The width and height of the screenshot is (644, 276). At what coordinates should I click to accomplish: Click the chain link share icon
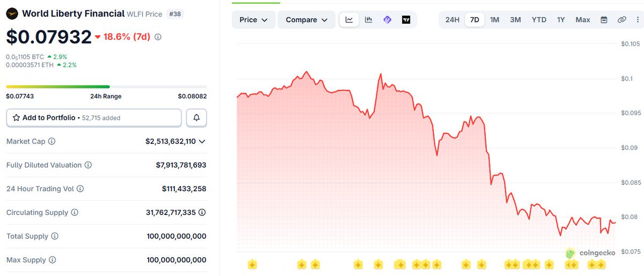(x=622, y=20)
